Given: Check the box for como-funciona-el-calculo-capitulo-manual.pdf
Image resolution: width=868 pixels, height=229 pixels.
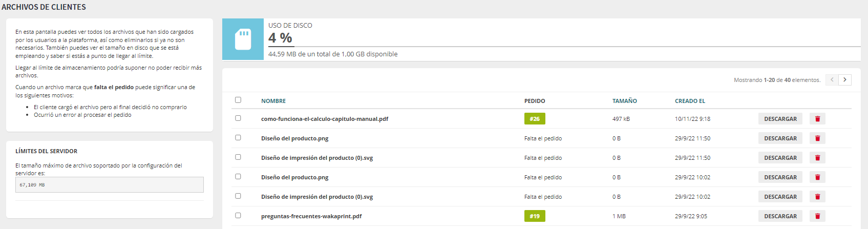Looking at the screenshot, I should point(238,118).
